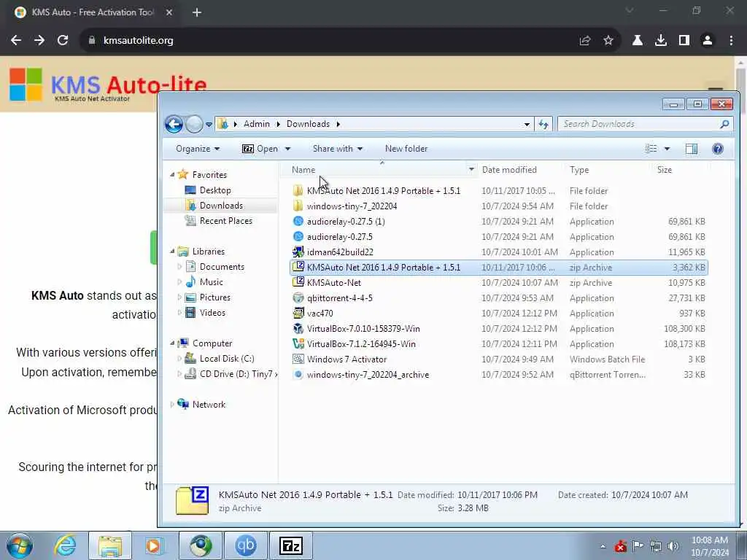Image resolution: width=747 pixels, height=560 pixels.
Task: Select the KMSAuto-Net zip archive
Action: 334,283
